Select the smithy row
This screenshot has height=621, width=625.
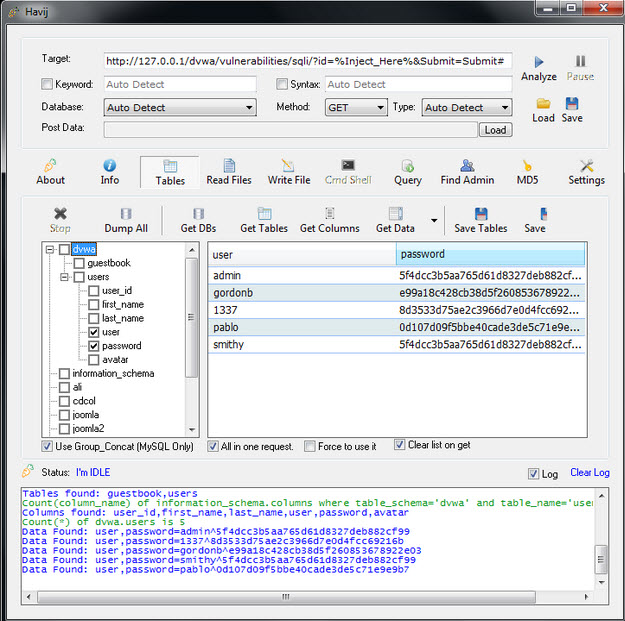click(x=397, y=344)
